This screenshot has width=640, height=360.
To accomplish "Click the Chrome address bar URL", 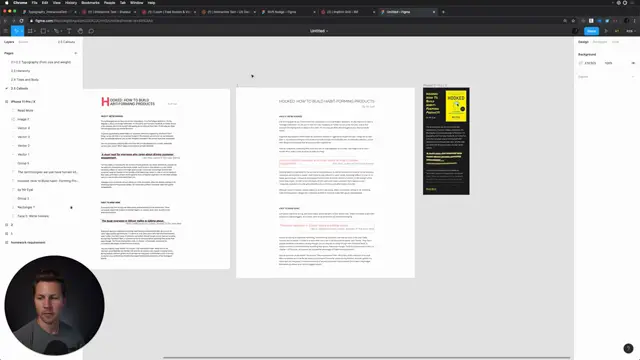I will (x=94, y=21).
